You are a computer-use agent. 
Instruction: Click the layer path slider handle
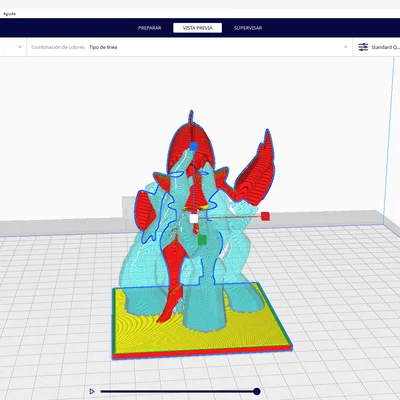(x=257, y=391)
